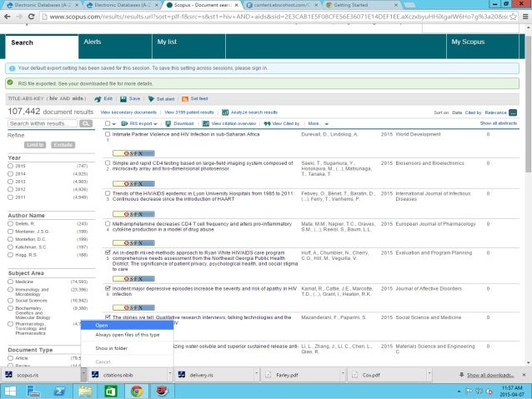Check the Trends of the HIV/AIDS epidemic result
The image size is (532, 399).
pyautogui.click(x=108, y=193)
